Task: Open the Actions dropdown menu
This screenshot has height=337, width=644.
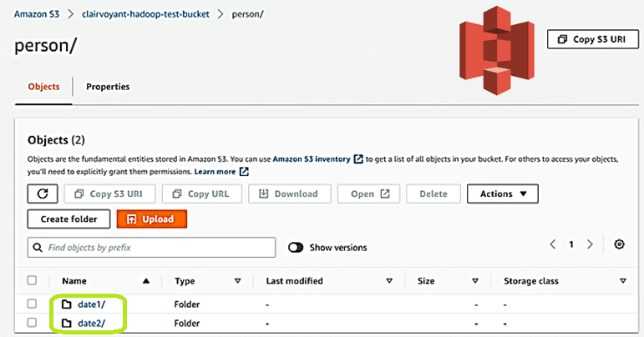Action: click(x=503, y=194)
